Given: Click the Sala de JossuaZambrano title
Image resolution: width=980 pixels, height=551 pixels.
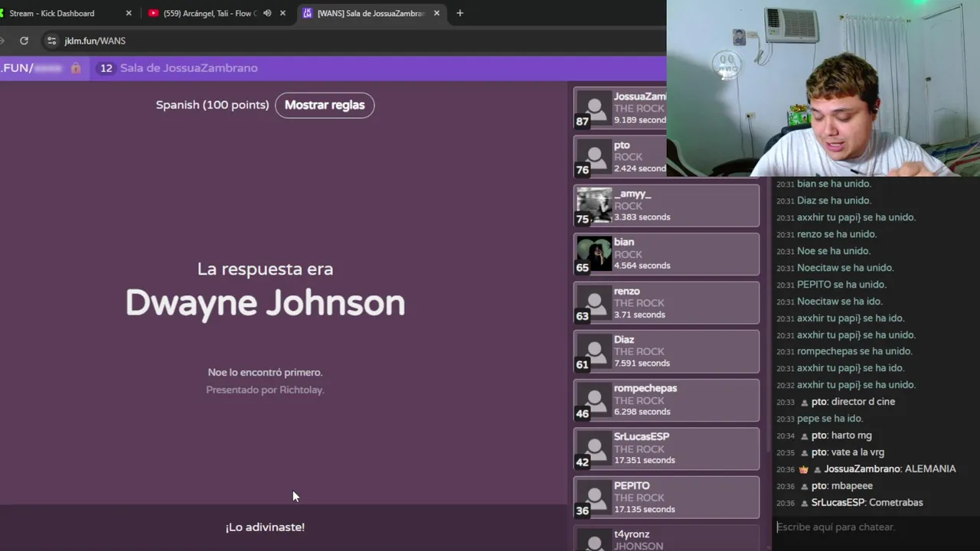Looking at the screenshot, I should 188,68.
